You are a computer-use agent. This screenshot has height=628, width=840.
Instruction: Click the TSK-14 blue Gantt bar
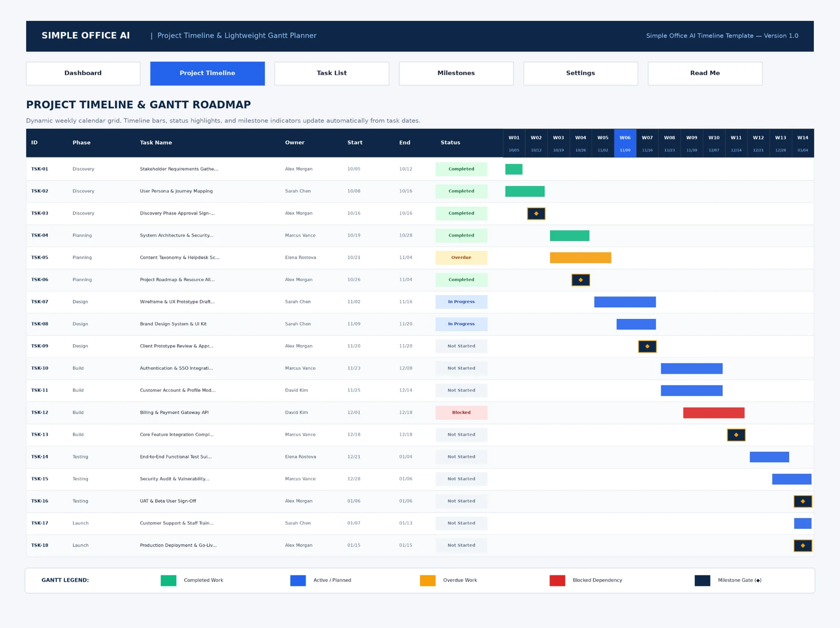tap(769, 457)
